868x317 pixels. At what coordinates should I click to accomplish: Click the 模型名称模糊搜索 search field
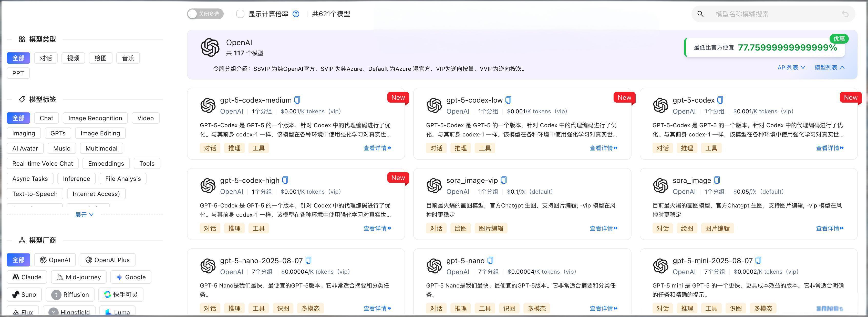pos(773,14)
